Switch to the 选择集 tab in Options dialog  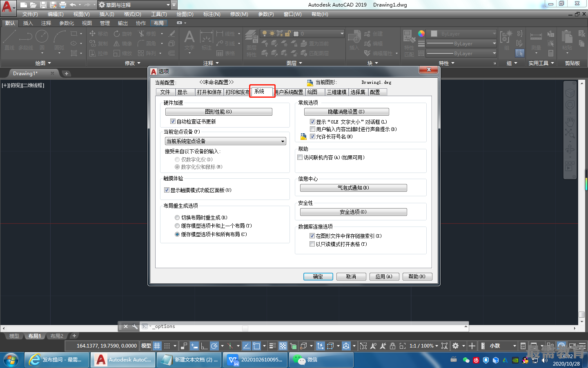coord(358,92)
